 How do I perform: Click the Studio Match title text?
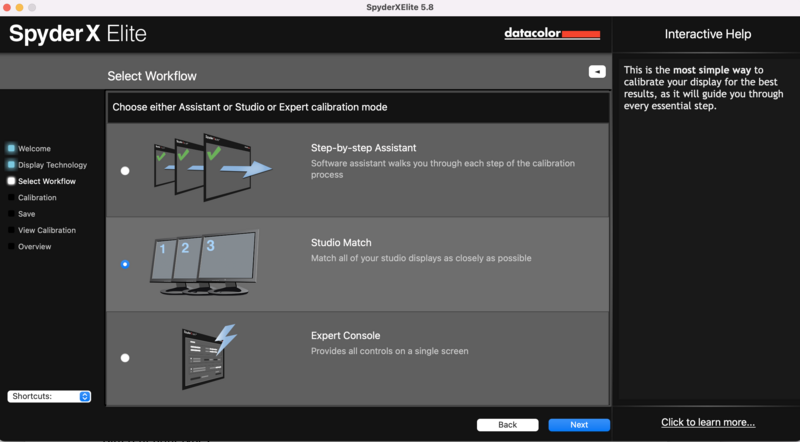point(341,243)
